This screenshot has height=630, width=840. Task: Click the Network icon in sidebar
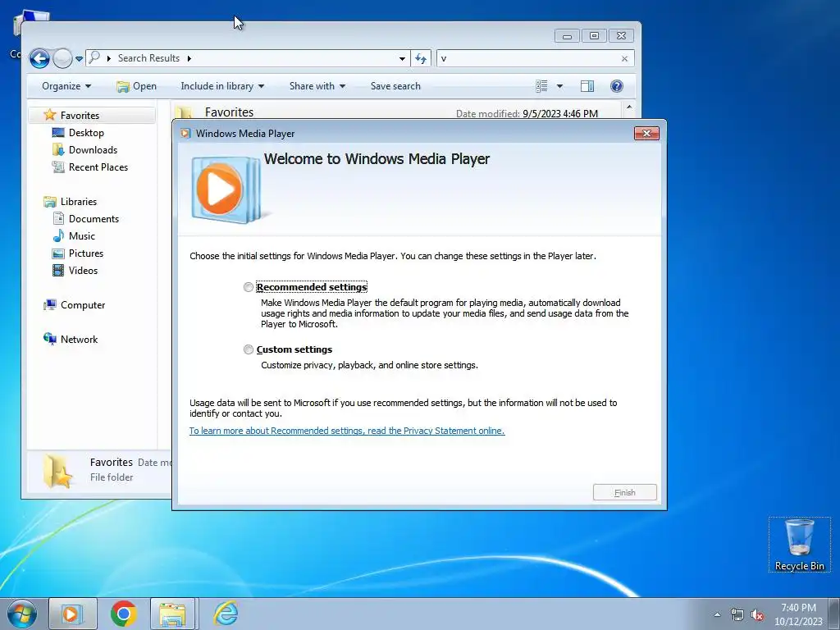point(50,339)
